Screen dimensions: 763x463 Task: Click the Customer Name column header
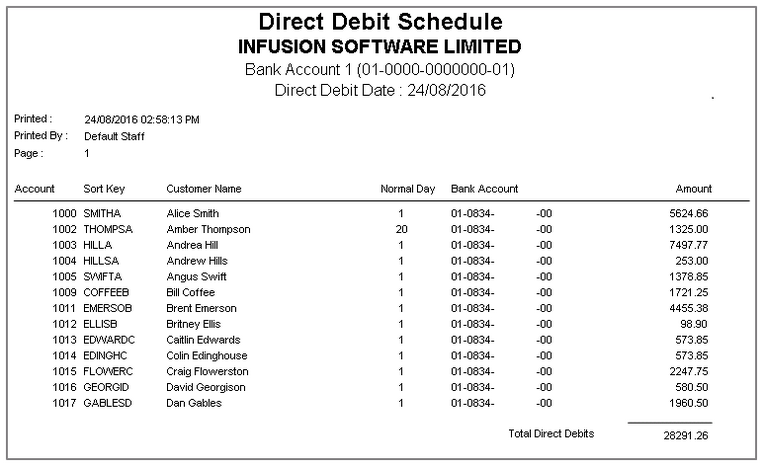coord(204,189)
